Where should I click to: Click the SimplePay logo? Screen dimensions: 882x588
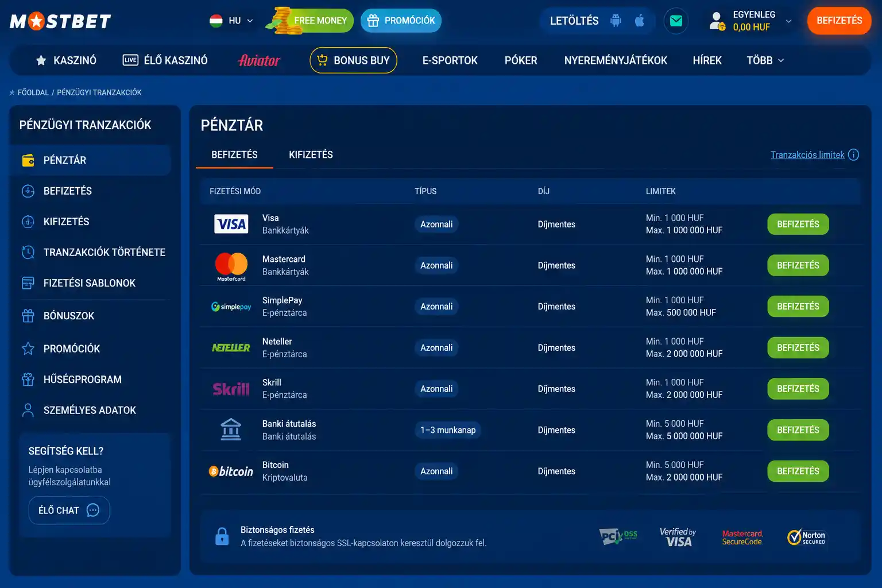point(231,307)
